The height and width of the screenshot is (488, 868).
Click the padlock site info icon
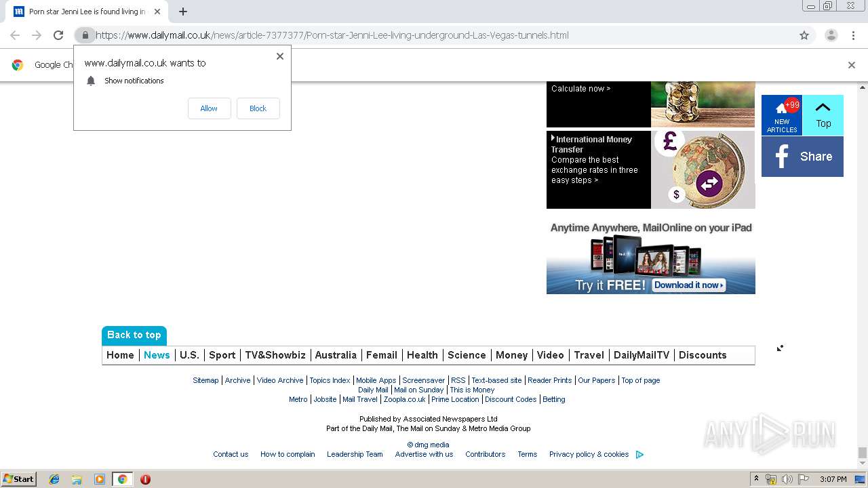(x=85, y=35)
